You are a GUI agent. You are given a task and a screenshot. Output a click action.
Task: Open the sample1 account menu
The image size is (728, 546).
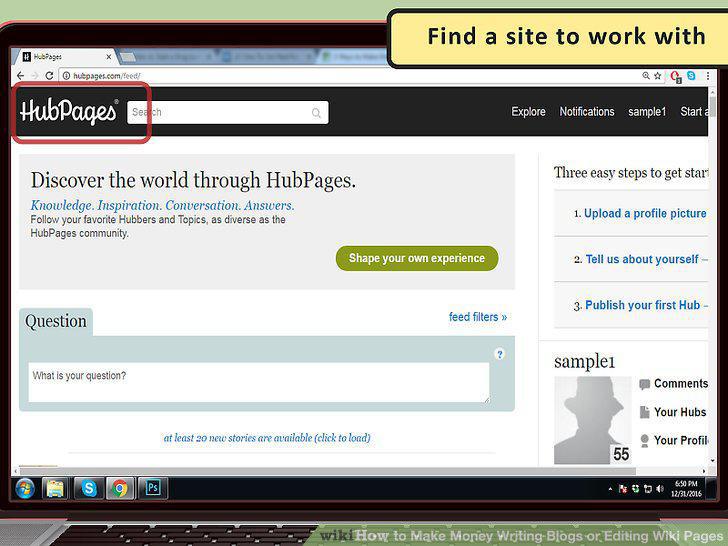coord(647,112)
